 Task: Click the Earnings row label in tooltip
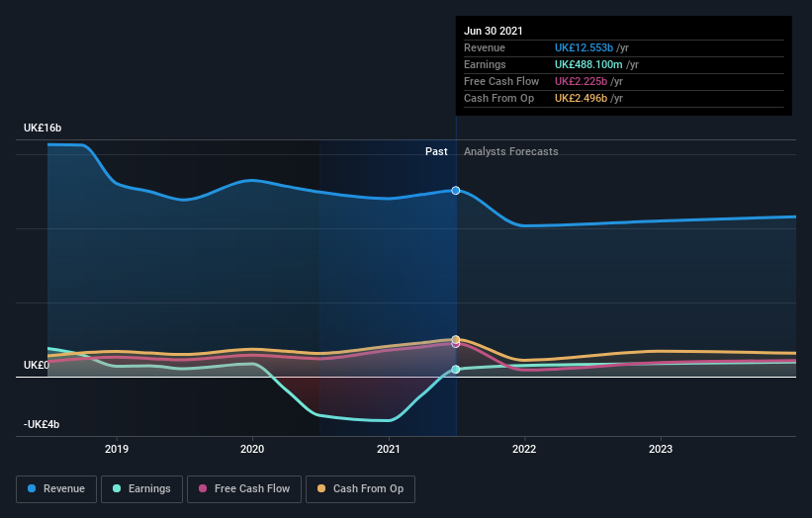coord(485,64)
